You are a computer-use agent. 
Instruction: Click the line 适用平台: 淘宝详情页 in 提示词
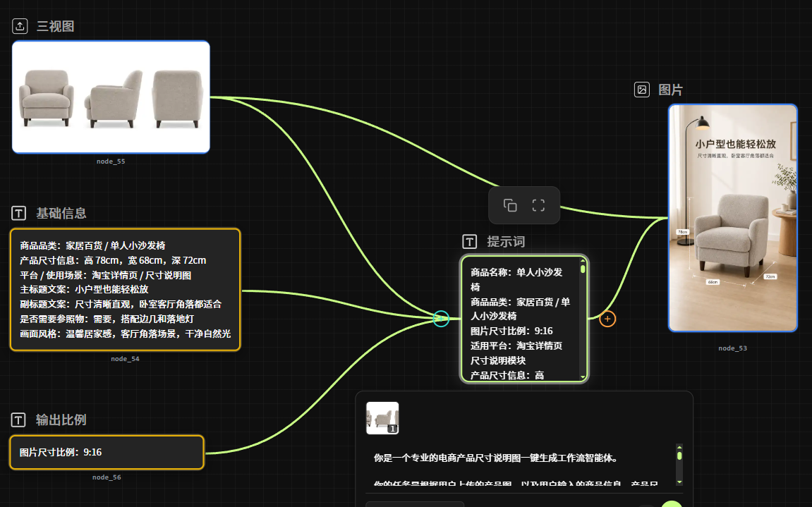[x=516, y=346]
